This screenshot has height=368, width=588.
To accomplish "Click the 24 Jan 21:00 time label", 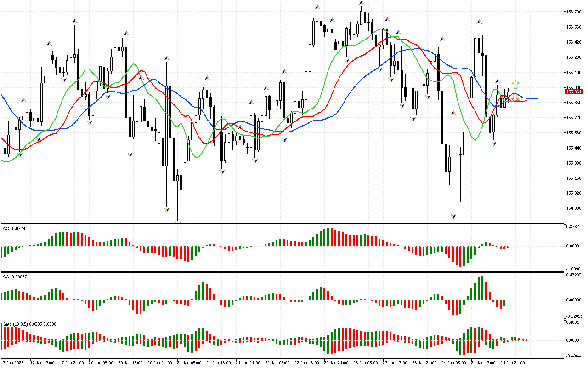I will point(512,363).
